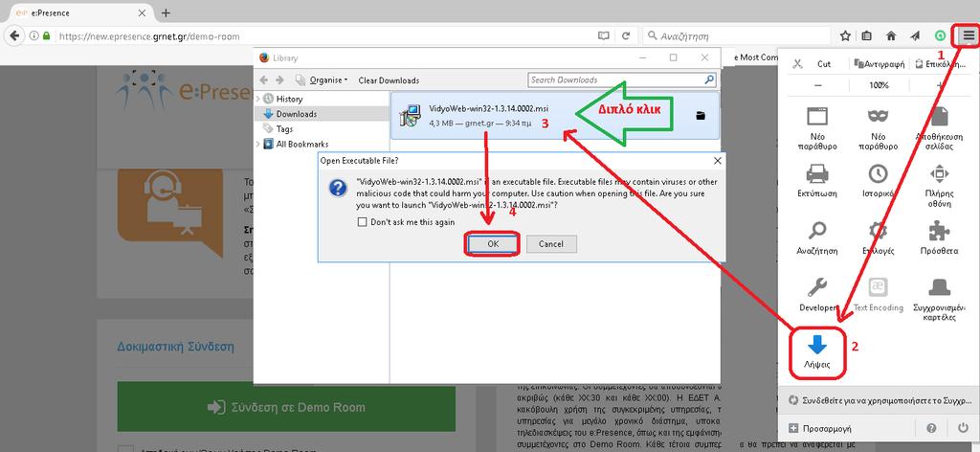Click search magnifier in Search Downloads box
Image resolution: width=980 pixels, height=452 pixels.
point(709,80)
